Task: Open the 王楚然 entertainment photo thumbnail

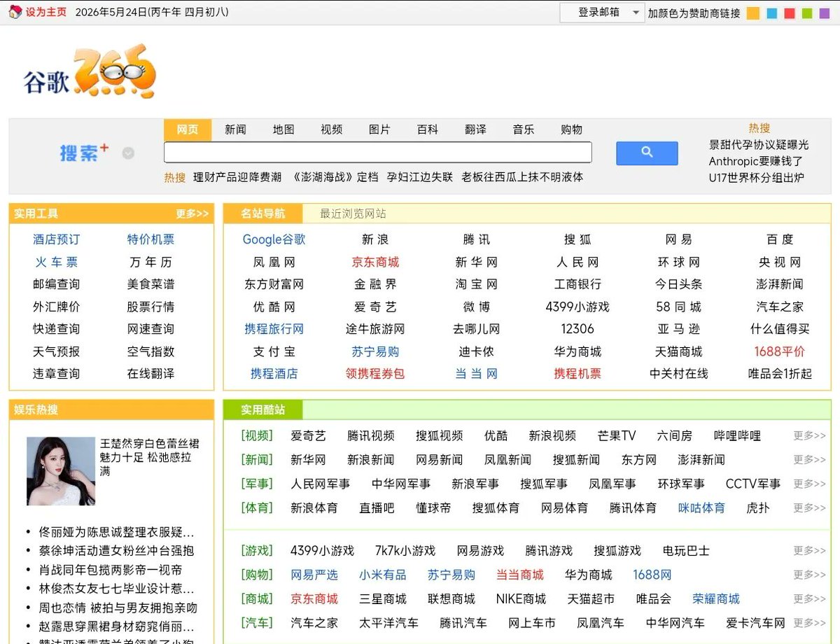Action: pos(61,471)
